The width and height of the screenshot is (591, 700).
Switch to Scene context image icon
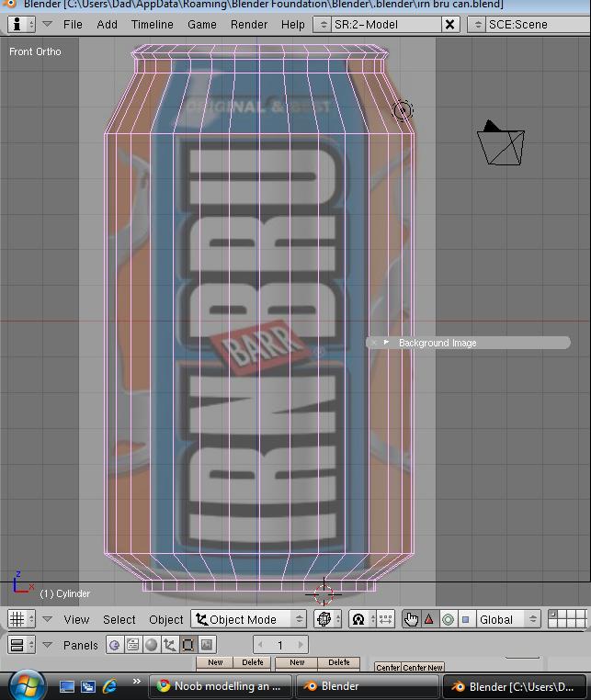[x=207, y=645]
